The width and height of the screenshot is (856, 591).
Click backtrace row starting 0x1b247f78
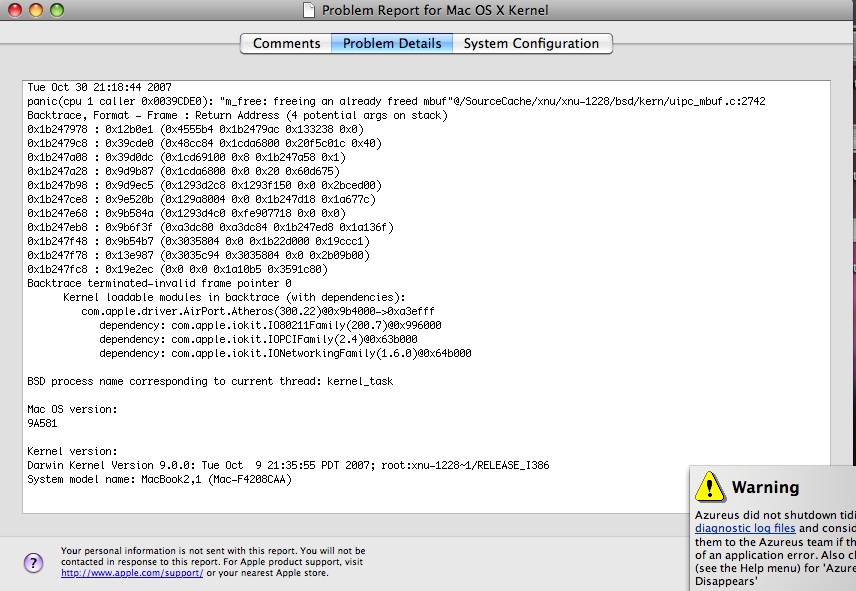coord(199,255)
